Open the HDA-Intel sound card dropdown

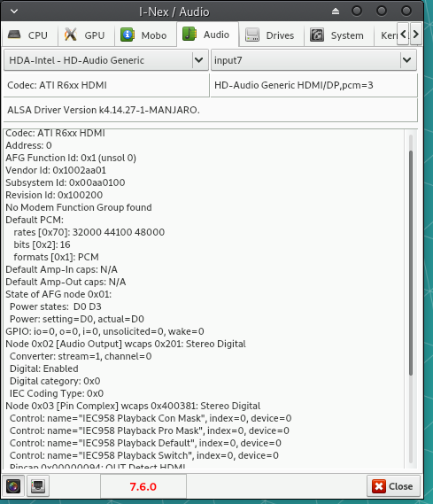[x=106, y=60]
